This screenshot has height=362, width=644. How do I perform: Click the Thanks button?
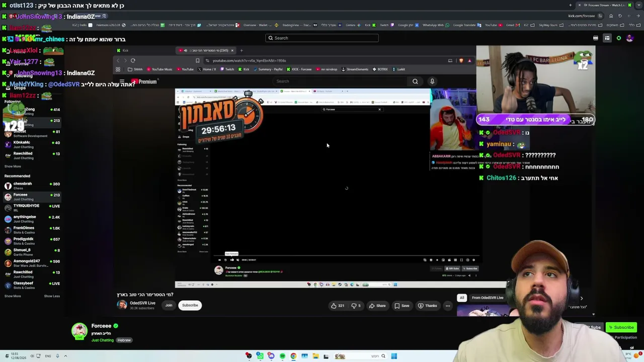[x=428, y=306]
